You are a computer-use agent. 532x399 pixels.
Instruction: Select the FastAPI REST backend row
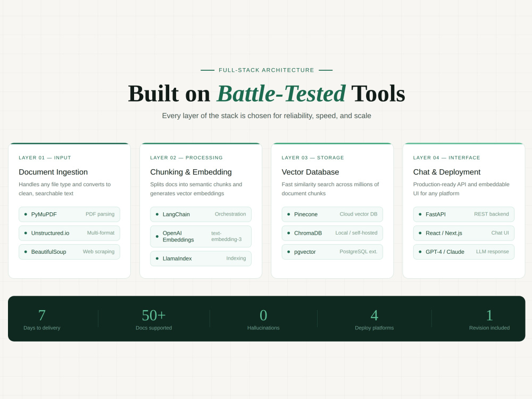(464, 214)
